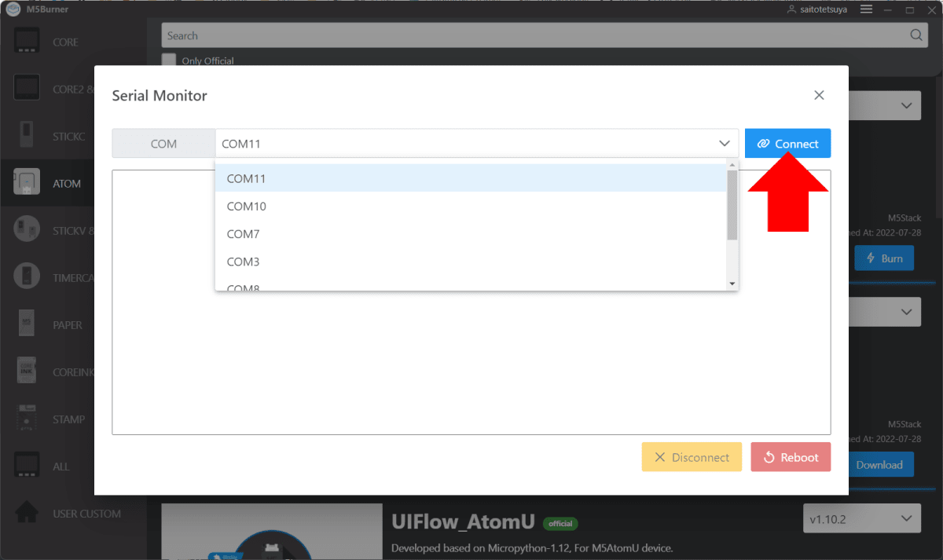
Task: Select COM11 from the port list
Action: (471, 178)
